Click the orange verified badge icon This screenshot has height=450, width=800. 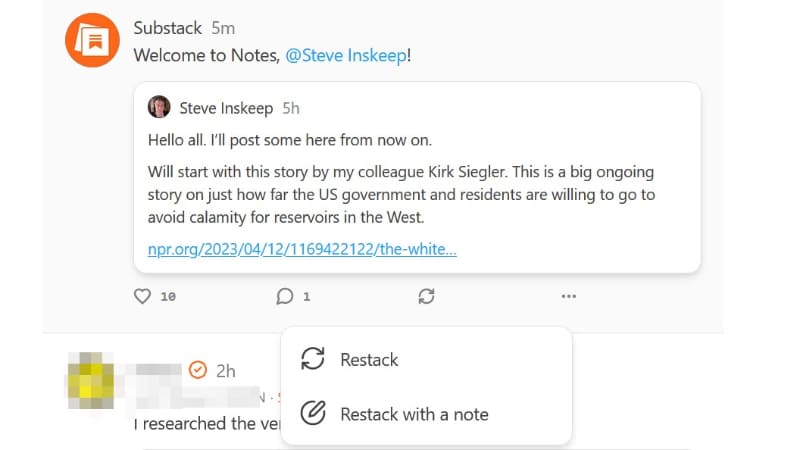pyautogui.click(x=198, y=370)
